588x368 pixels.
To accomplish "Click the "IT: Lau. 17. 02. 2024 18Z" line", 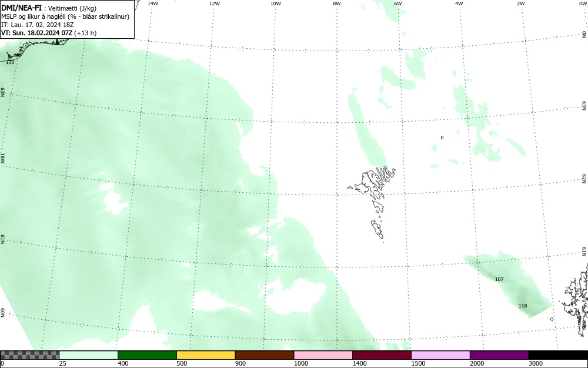I will click(38, 25).
